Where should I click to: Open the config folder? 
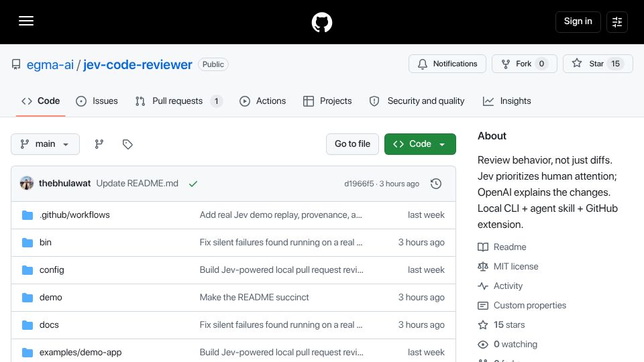pos(52,270)
